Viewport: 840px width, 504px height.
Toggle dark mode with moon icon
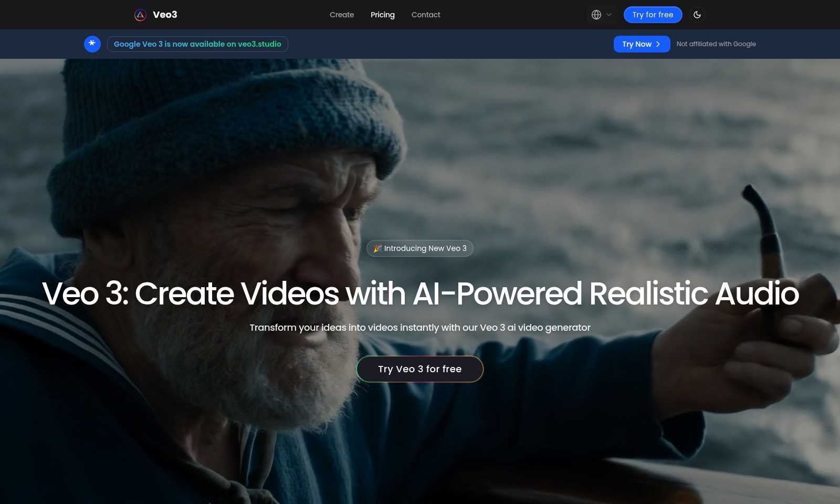click(697, 15)
